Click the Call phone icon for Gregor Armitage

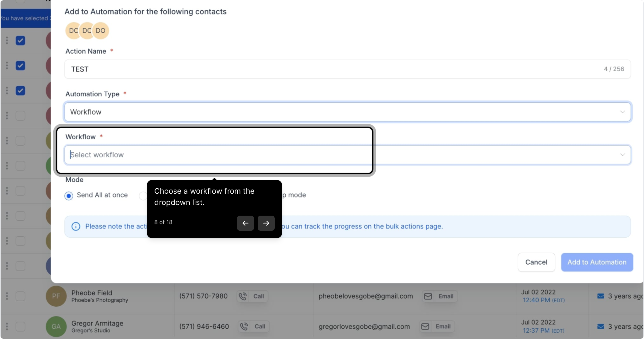click(244, 326)
